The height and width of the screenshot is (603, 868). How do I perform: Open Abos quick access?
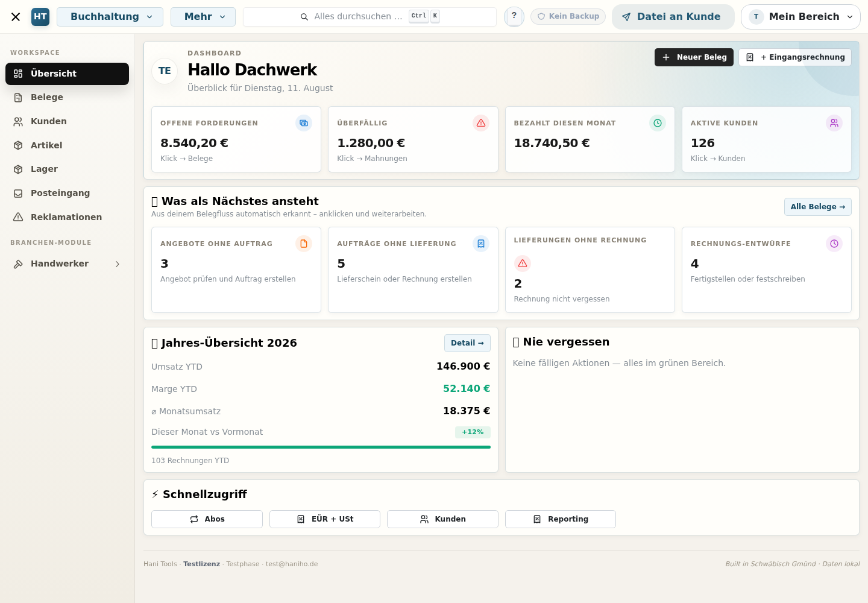(207, 519)
